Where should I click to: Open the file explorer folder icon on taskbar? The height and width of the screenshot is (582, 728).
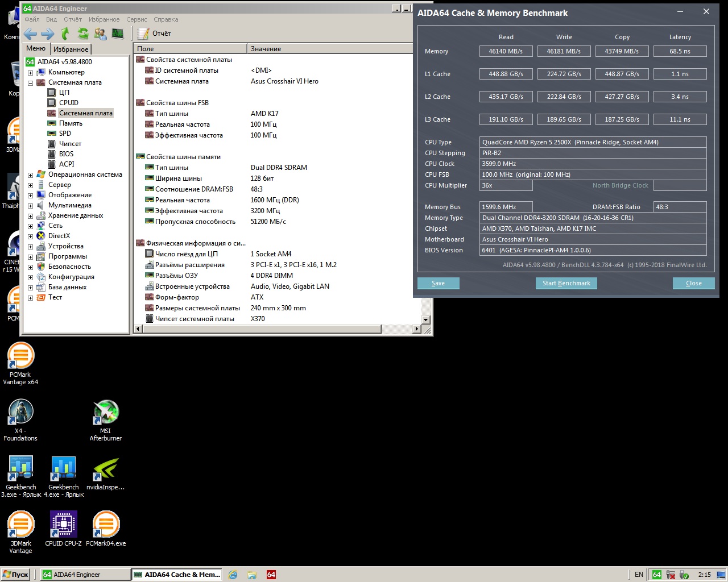coord(252,575)
